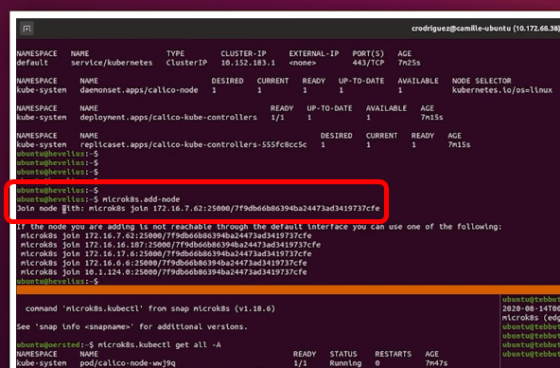Click the 2020-08-14 timestamp in the right pane
The width and height of the screenshot is (560, 368).
531,309
